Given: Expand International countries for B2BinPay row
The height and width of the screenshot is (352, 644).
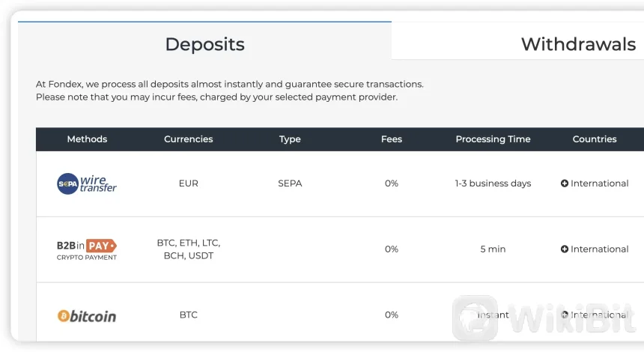Looking at the screenshot, I should click(x=565, y=249).
